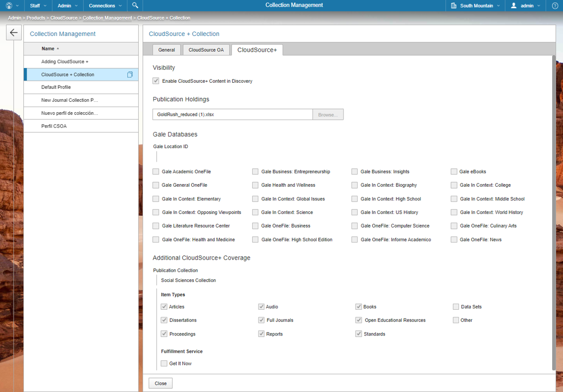The image size is (563, 392).
Task: Open Collection Management breadcrumb link
Action: tap(107, 18)
